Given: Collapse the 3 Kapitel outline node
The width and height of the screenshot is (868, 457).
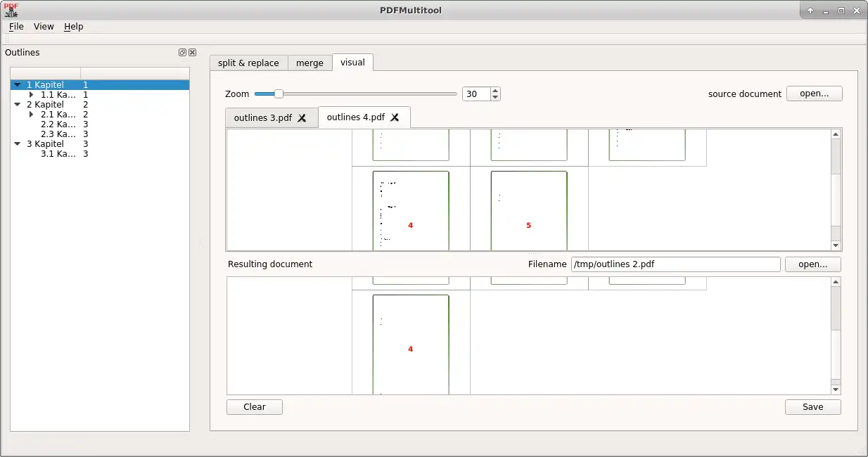Looking at the screenshot, I should click(x=18, y=144).
